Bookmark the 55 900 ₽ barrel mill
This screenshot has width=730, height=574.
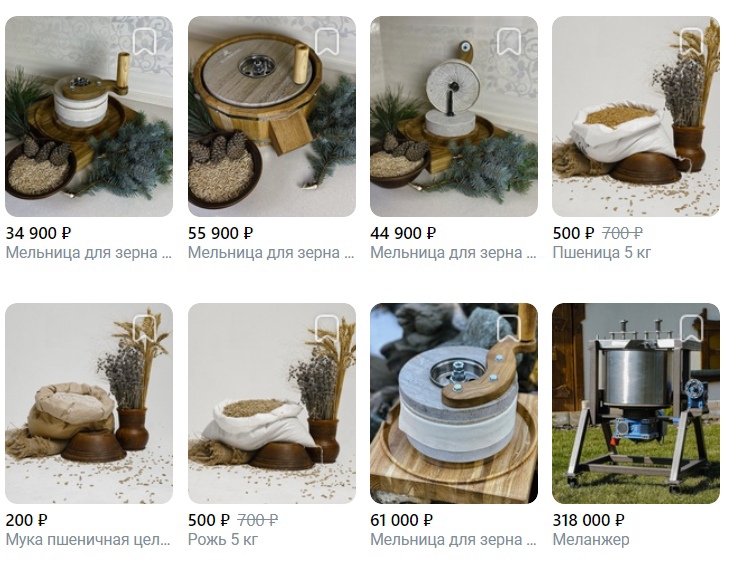pos(327,41)
